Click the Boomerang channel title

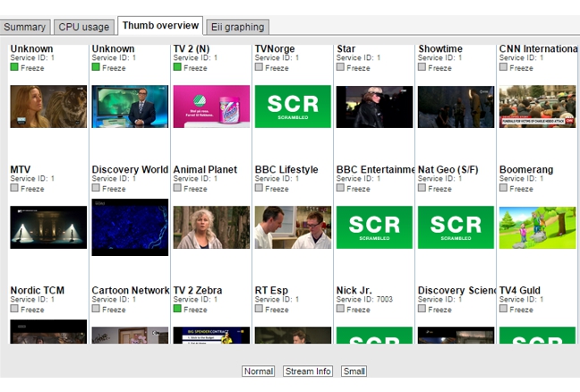coord(526,169)
